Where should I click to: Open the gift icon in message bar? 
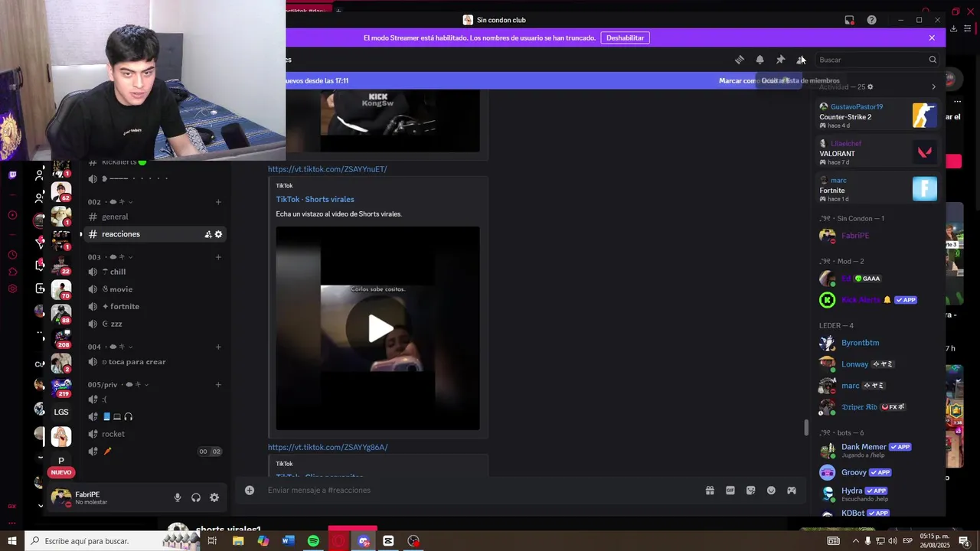(x=710, y=490)
